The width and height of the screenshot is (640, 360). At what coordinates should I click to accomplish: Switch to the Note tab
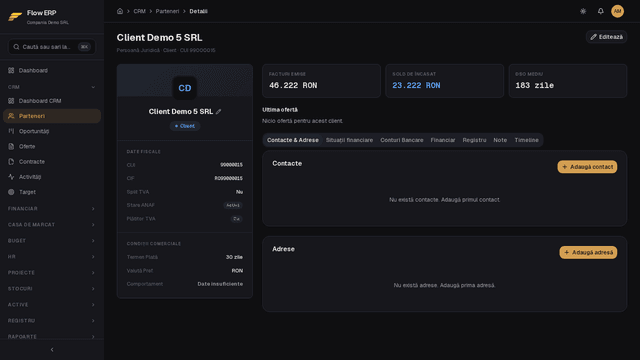pos(500,140)
